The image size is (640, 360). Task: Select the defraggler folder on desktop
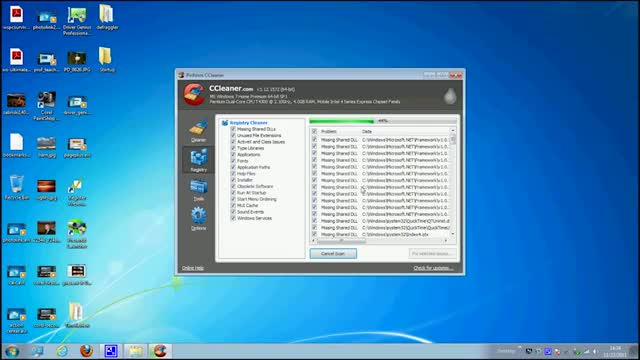click(107, 17)
